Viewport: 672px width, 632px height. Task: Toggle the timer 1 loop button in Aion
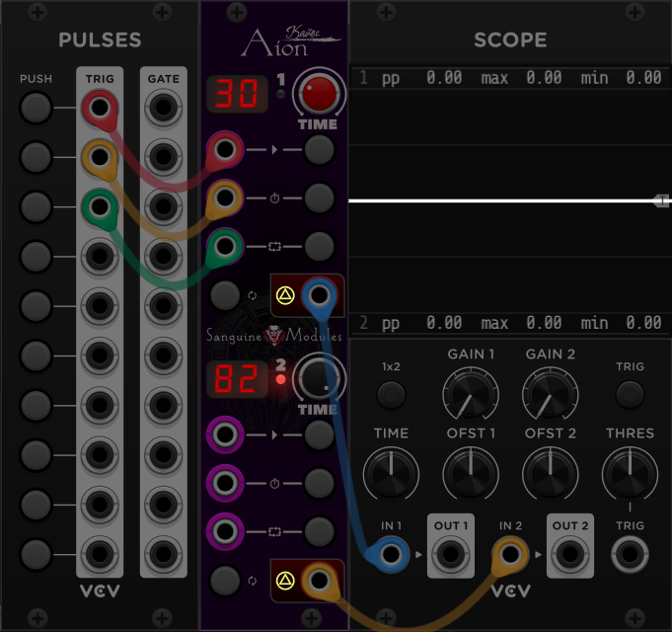point(226,294)
